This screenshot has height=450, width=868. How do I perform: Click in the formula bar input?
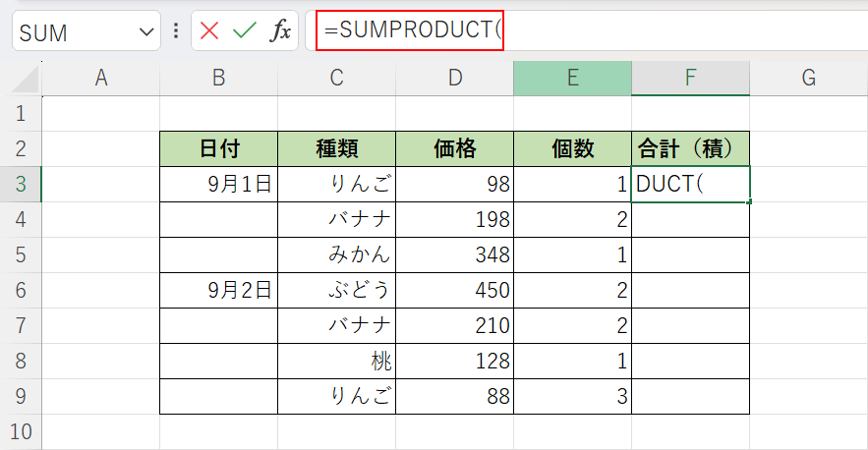pos(678,30)
